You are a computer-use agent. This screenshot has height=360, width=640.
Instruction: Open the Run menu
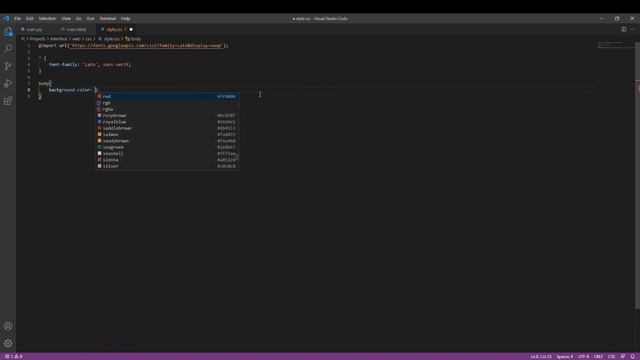click(91, 18)
